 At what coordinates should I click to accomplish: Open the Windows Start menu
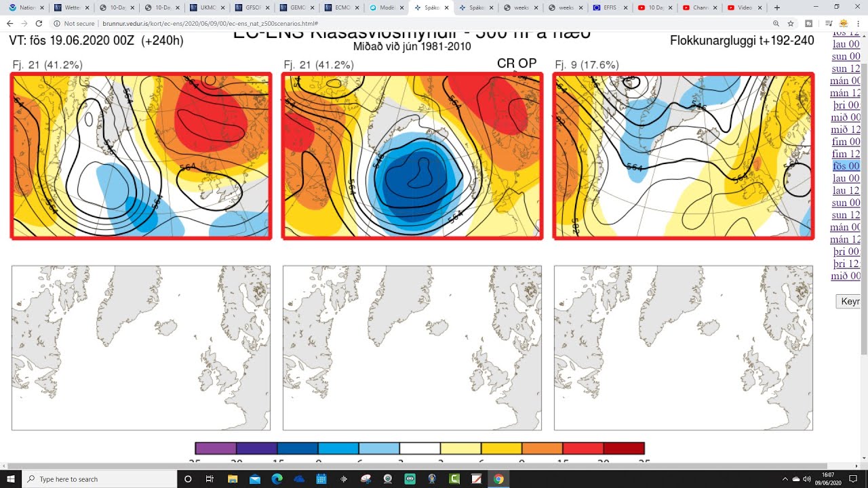click(11, 479)
